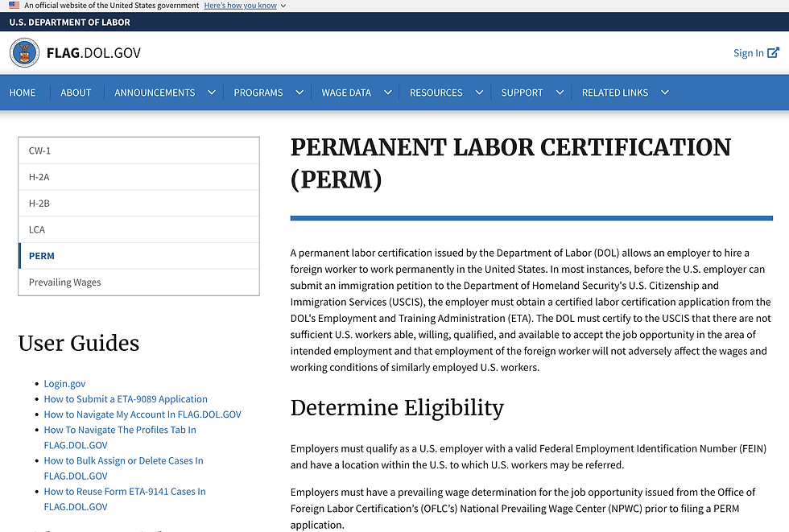
Task: Expand the "Here's how you know" chevron
Action: [283, 6]
